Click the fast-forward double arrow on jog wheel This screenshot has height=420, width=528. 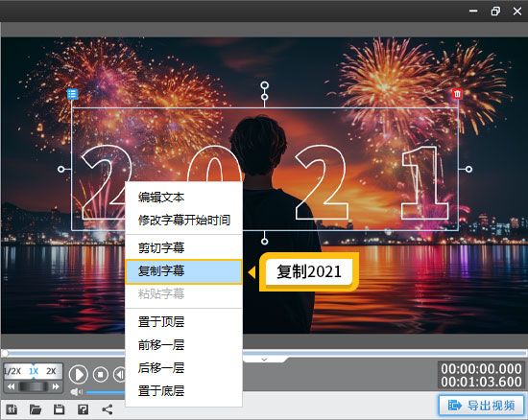[x=56, y=386]
